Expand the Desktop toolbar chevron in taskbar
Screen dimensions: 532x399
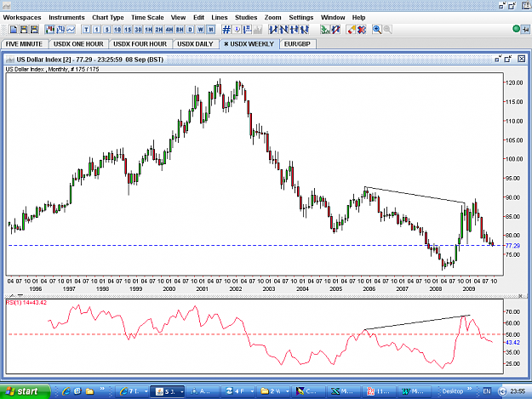tap(470, 389)
